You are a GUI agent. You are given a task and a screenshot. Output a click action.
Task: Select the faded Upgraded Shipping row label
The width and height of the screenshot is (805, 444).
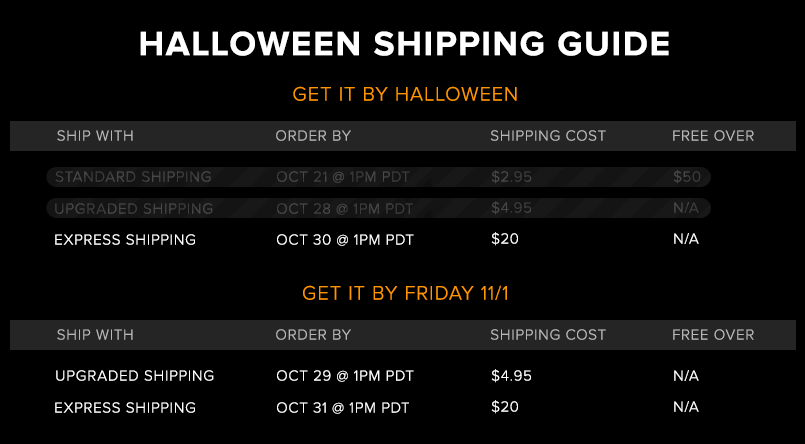coord(133,209)
